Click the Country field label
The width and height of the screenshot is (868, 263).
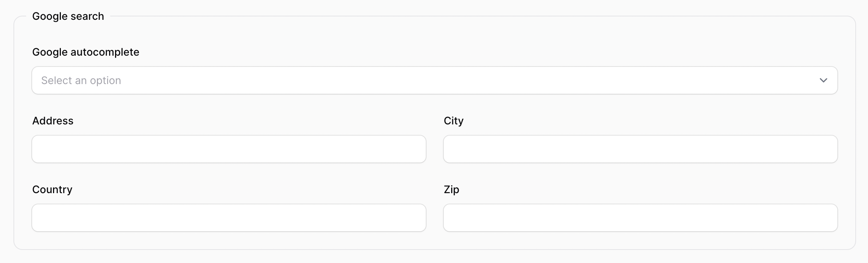(x=52, y=189)
